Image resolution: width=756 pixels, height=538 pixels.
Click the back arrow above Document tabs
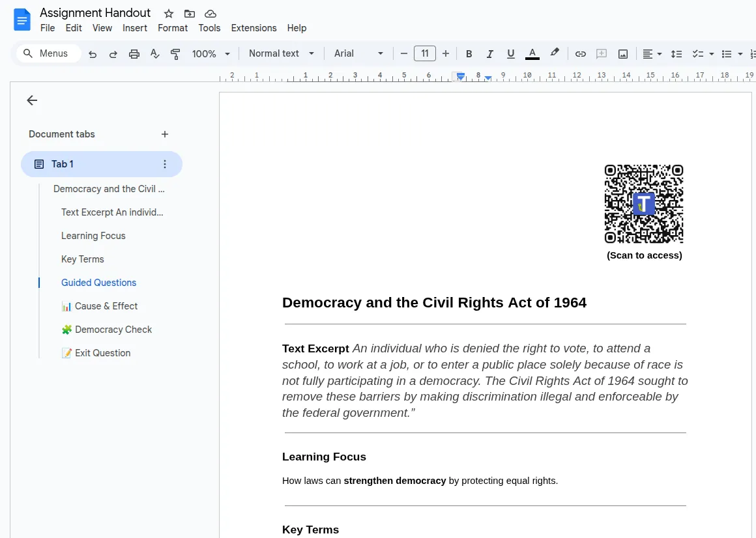click(32, 100)
